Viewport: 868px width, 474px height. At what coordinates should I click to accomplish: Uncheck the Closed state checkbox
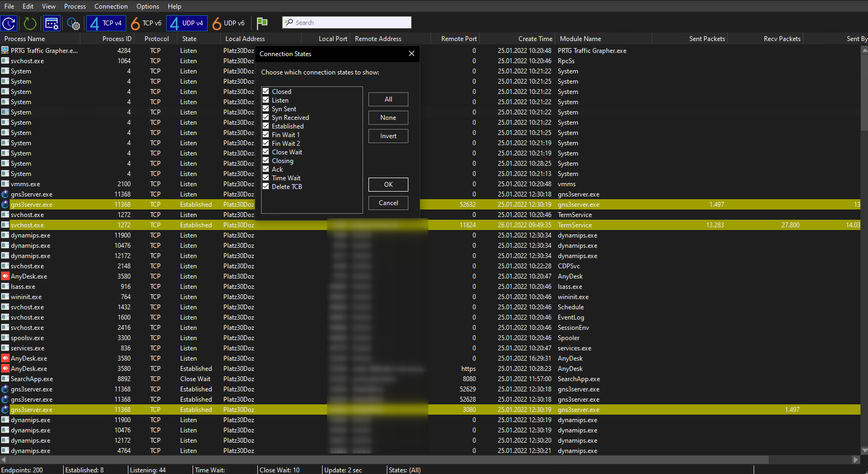(265, 91)
